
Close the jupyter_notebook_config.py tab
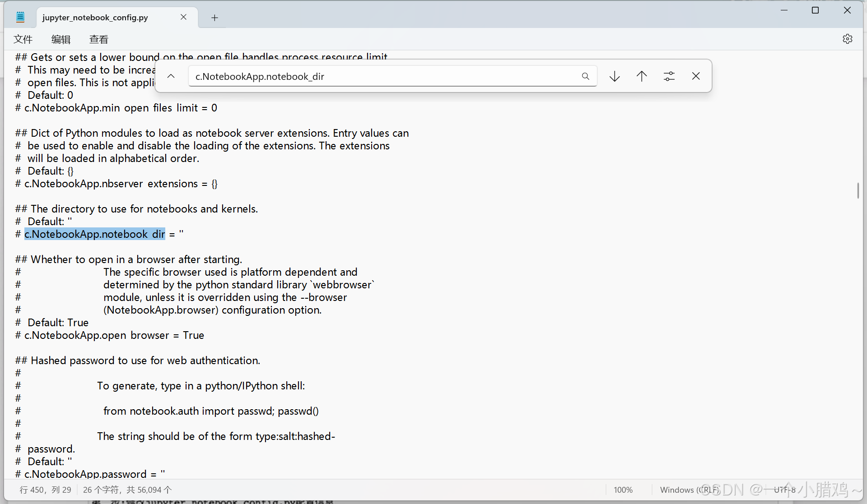pos(183,17)
